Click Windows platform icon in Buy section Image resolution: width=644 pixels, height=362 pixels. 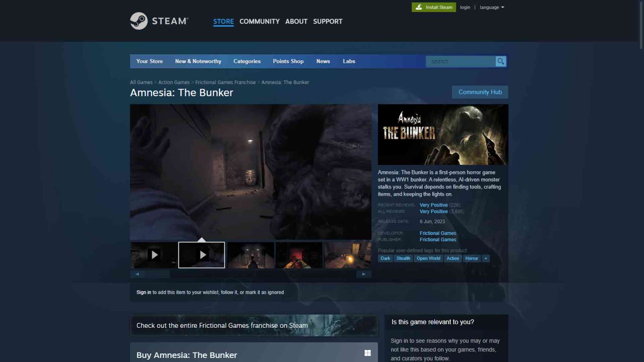click(x=367, y=353)
